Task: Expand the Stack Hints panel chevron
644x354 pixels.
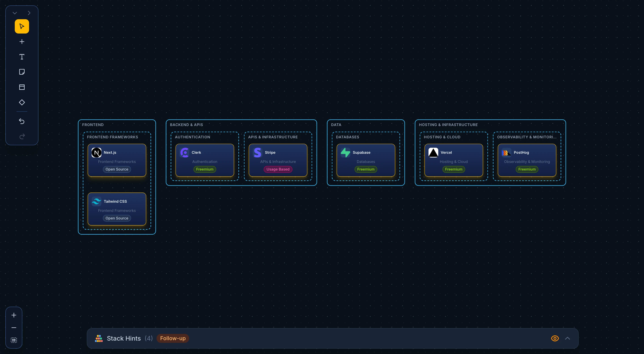Action: 568,338
